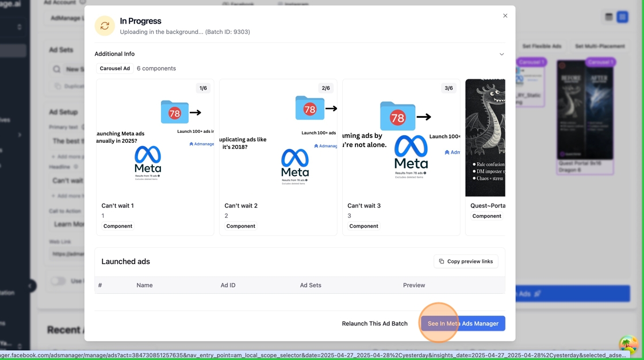Click Relaunch This Ad Batch
Image resolution: width=644 pixels, height=360 pixels.
374,323
